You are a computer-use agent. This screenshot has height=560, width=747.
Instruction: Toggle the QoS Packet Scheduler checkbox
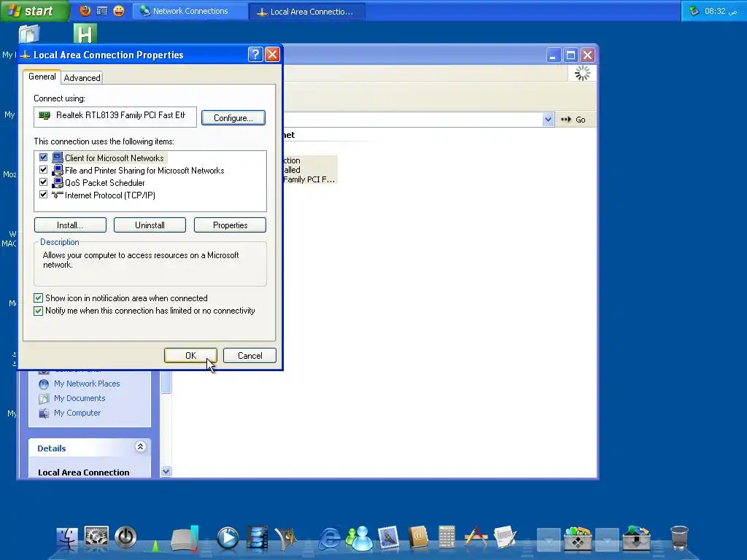[x=43, y=182]
